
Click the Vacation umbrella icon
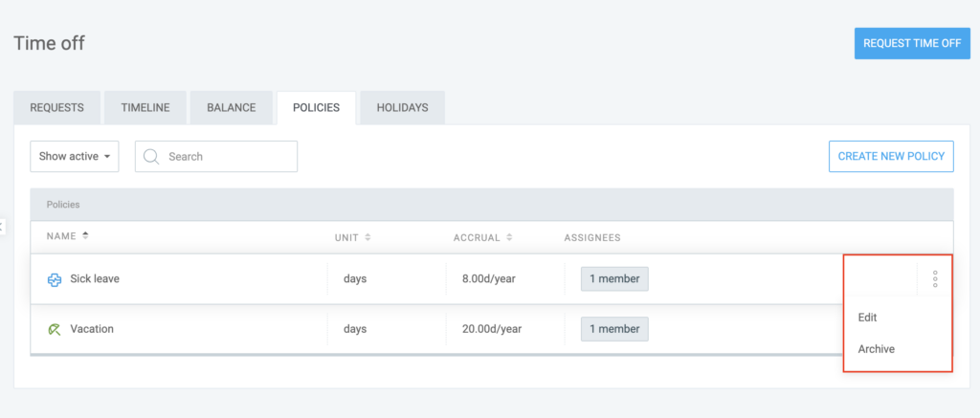pos(55,329)
